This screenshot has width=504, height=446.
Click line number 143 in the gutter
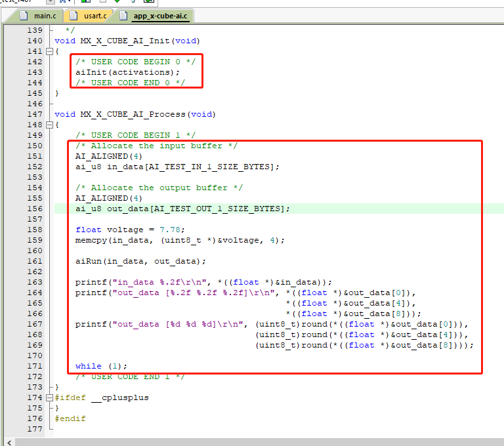[x=35, y=72]
